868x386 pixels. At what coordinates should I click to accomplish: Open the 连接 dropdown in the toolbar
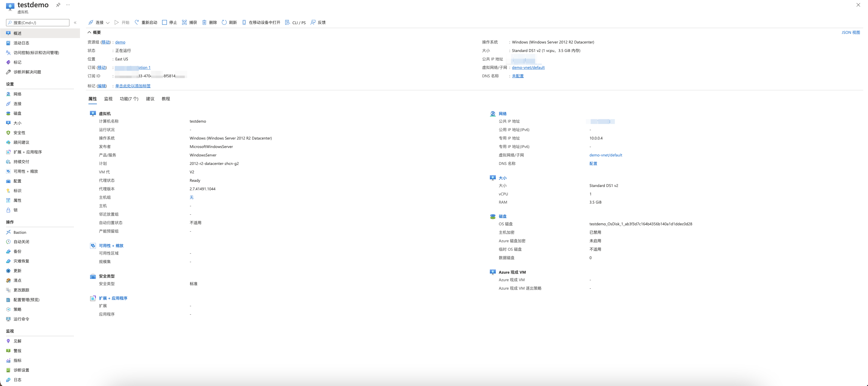pyautogui.click(x=99, y=23)
